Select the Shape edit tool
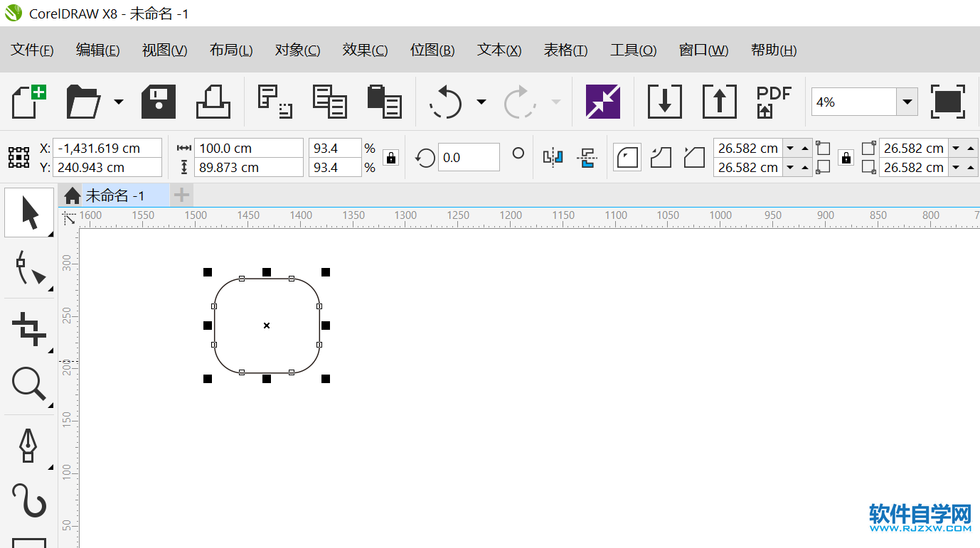Screen dimensions: 980x548 [x=30, y=268]
